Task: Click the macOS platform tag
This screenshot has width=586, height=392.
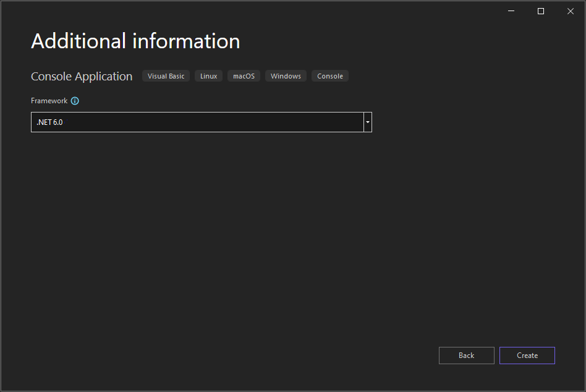Action: click(x=244, y=75)
